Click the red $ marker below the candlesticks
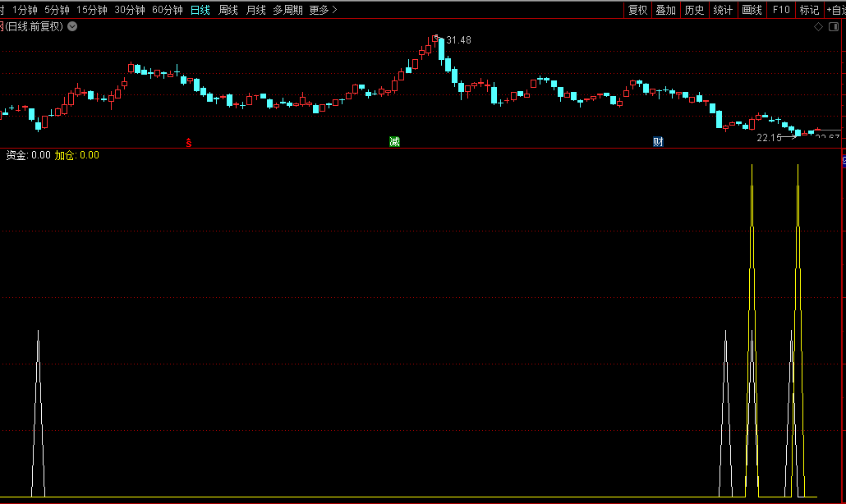The image size is (846, 504). [189, 143]
